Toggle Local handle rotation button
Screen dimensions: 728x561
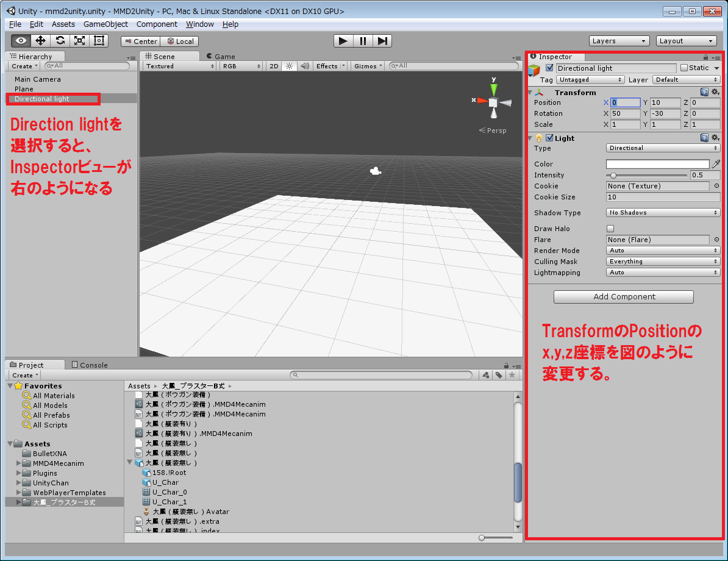point(180,41)
